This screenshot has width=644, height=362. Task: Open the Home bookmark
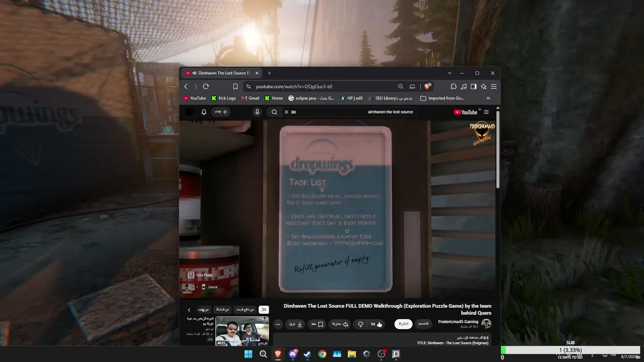(x=274, y=98)
